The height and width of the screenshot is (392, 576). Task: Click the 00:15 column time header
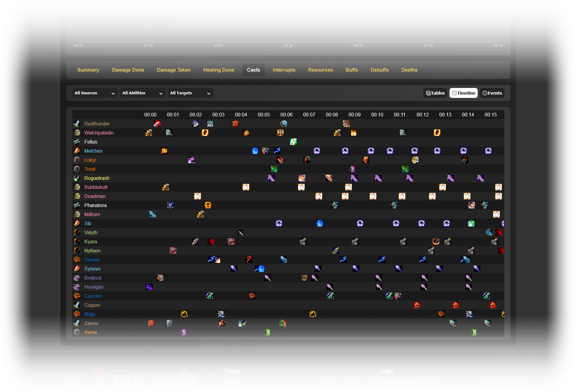point(491,115)
